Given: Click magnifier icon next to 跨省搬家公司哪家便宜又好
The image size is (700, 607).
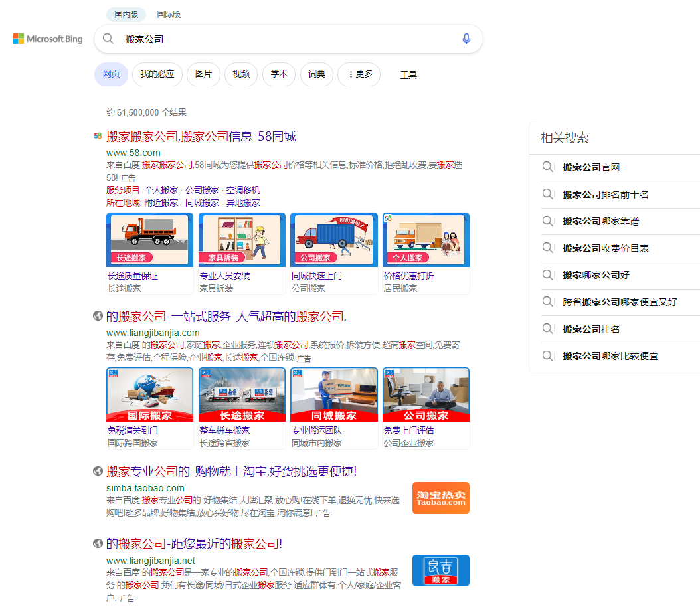Looking at the screenshot, I should [547, 302].
